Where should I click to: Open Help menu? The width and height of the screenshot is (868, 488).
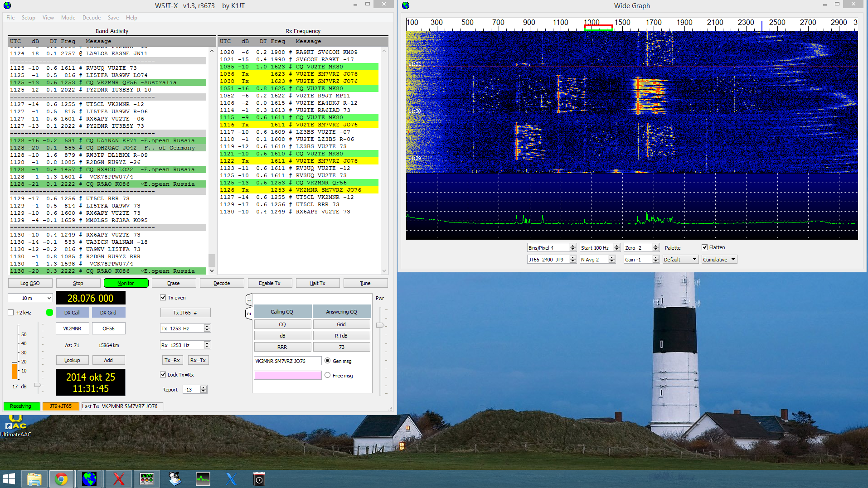131,18
